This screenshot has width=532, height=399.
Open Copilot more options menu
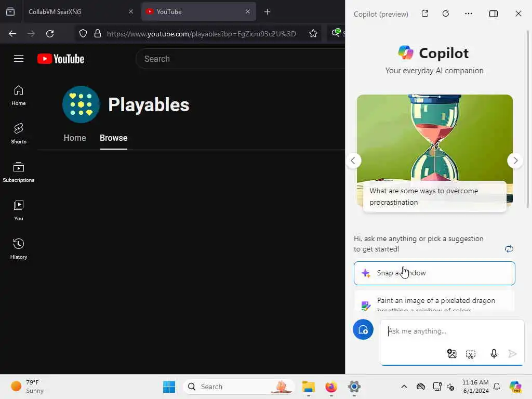[469, 14]
